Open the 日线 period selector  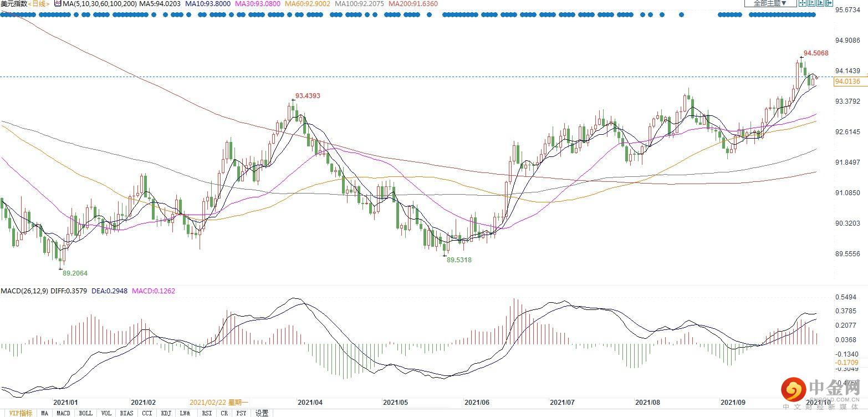coord(39,3)
